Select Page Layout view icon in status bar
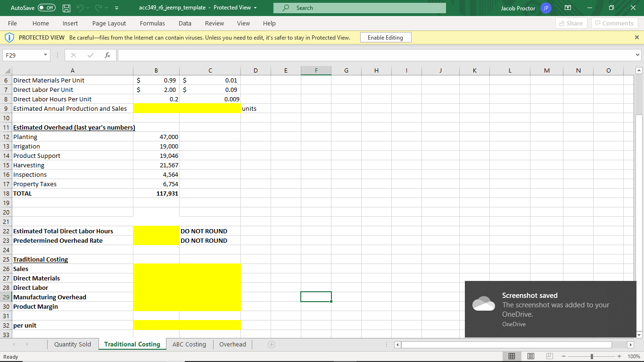 pyautogui.click(x=531, y=356)
